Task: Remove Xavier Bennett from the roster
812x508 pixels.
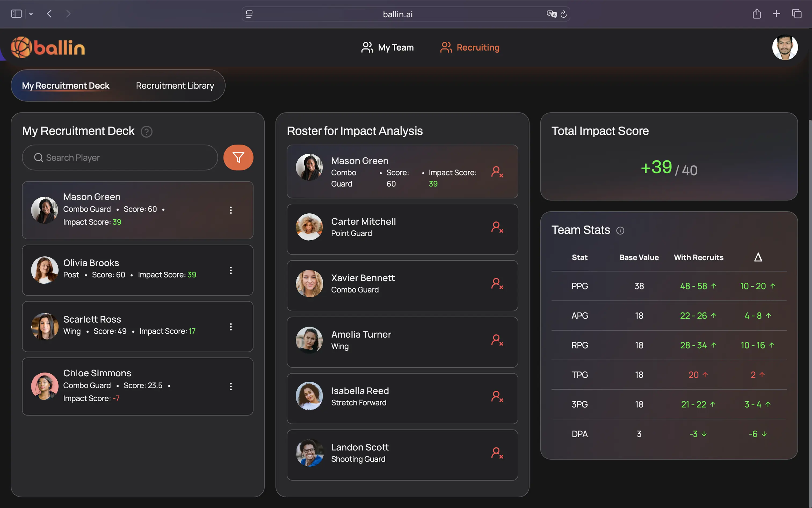Action: 497,284
